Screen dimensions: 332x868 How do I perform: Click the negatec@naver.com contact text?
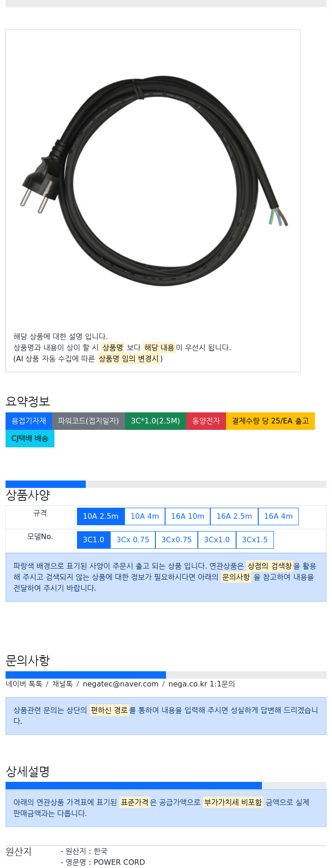tap(120, 684)
